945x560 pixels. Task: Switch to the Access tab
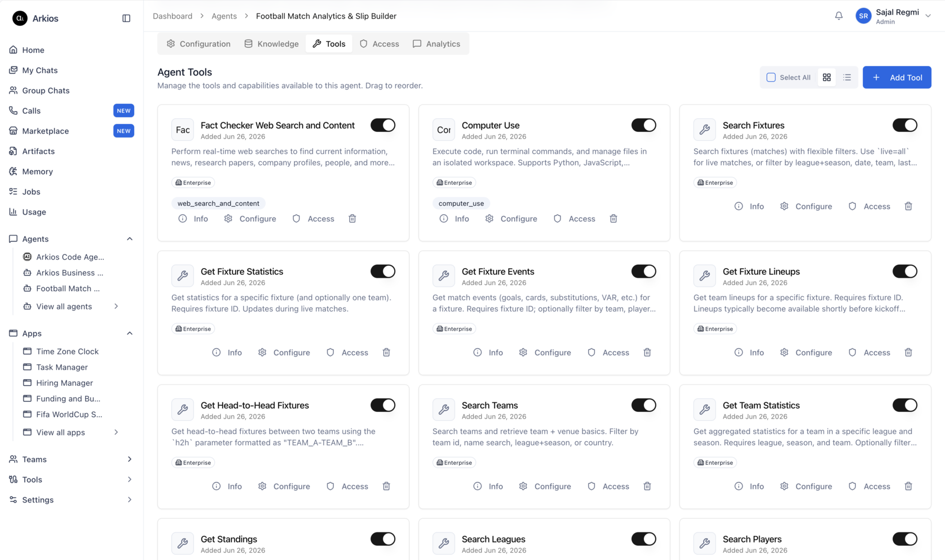click(x=379, y=44)
